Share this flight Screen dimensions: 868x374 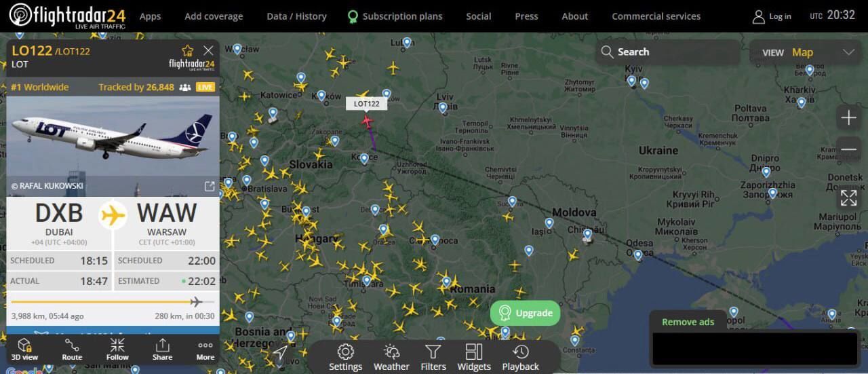tap(162, 349)
